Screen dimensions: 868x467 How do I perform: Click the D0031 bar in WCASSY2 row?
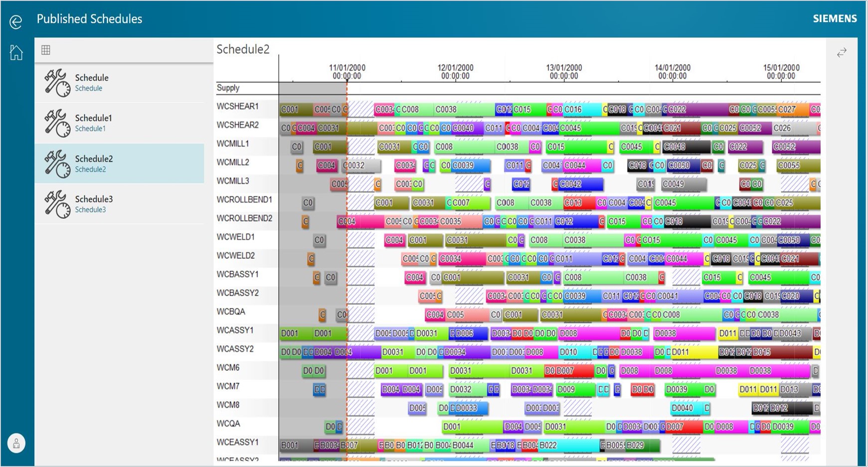click(x=393, y=352)
